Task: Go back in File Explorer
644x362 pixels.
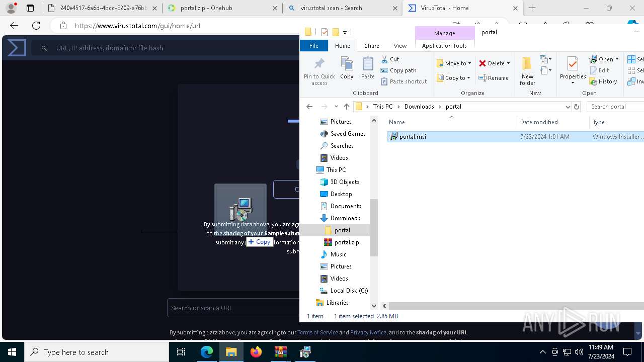Action: (309, 107)
